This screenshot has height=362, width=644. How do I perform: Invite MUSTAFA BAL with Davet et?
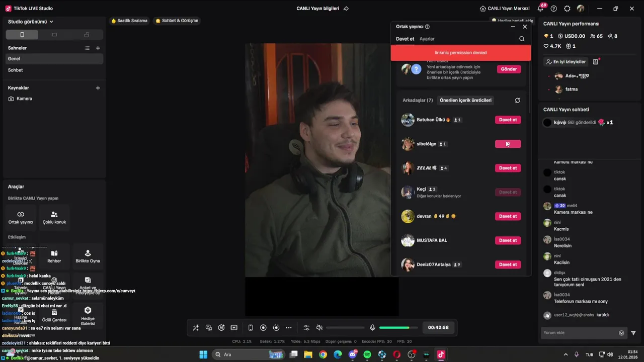pos(508,240)
